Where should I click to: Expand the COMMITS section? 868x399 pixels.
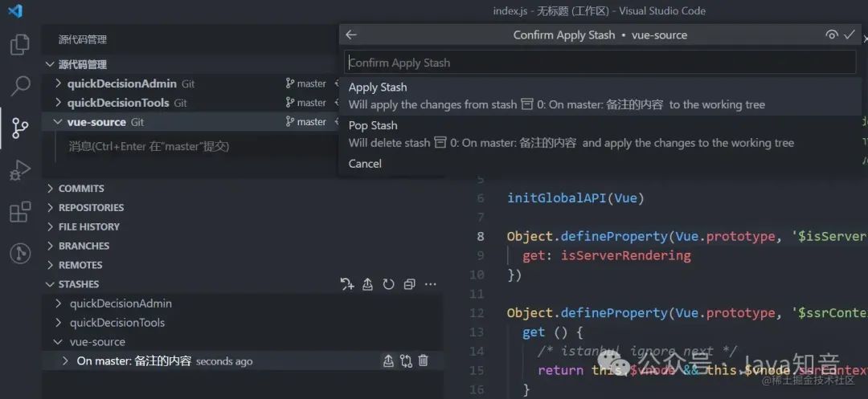click(50, 189)
